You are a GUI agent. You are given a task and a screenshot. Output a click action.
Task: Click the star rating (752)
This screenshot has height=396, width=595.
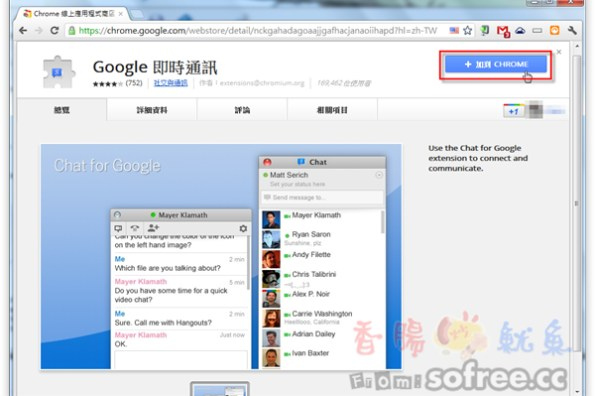click(x=118, y=83)
